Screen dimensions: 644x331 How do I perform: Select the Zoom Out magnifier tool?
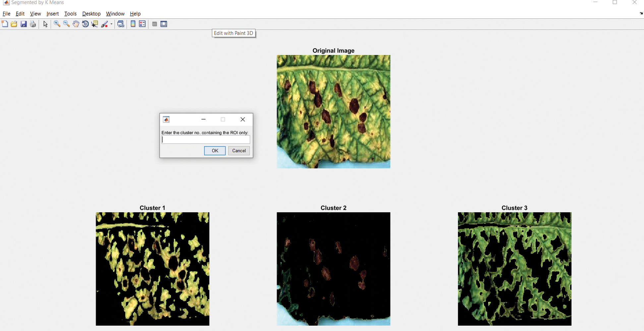[66, 24]
